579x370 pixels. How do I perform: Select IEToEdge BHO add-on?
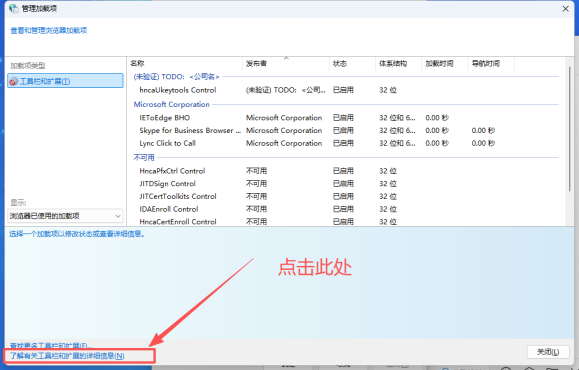[346, 118]
